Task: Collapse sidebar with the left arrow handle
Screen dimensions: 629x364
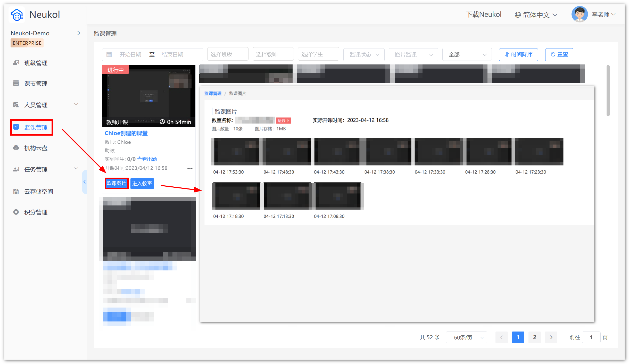Action: click(x=84, y=182)
